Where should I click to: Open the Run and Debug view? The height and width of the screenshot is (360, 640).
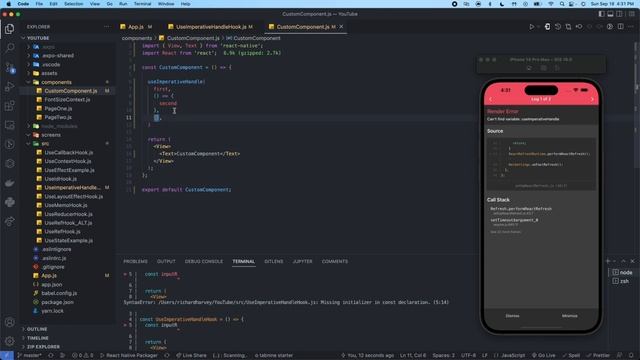tap(9, 87)
